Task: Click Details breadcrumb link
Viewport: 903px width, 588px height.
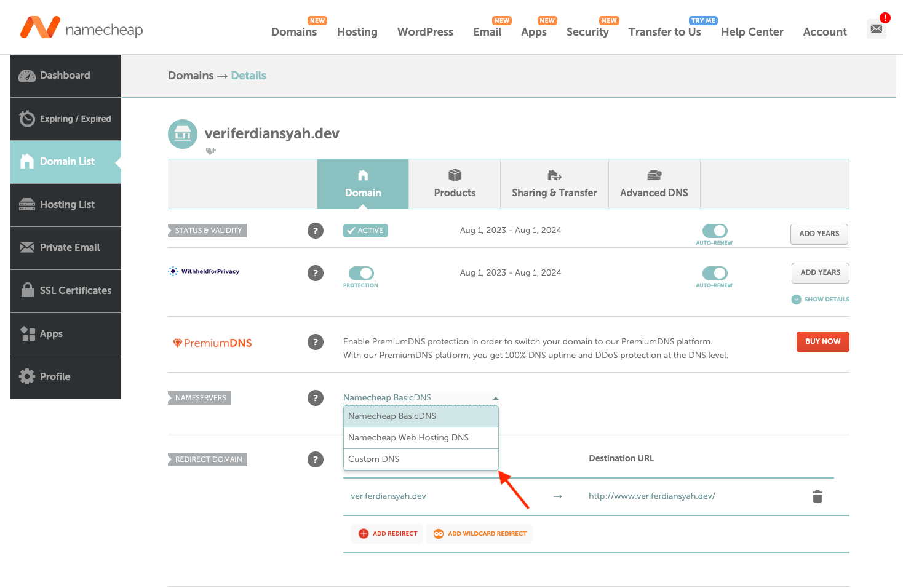Action: pyautogui.click(x=249, y=76)
